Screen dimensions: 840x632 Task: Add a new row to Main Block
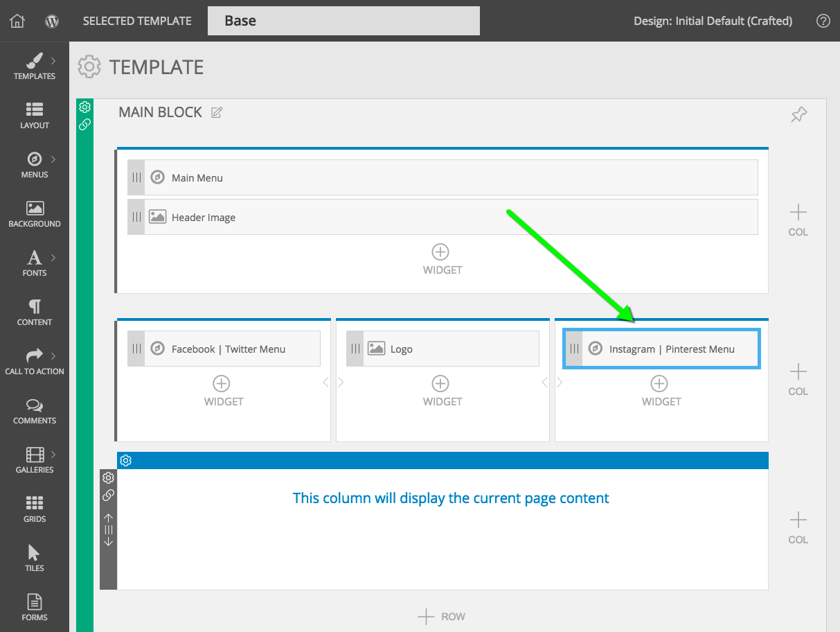coord(441,616)
